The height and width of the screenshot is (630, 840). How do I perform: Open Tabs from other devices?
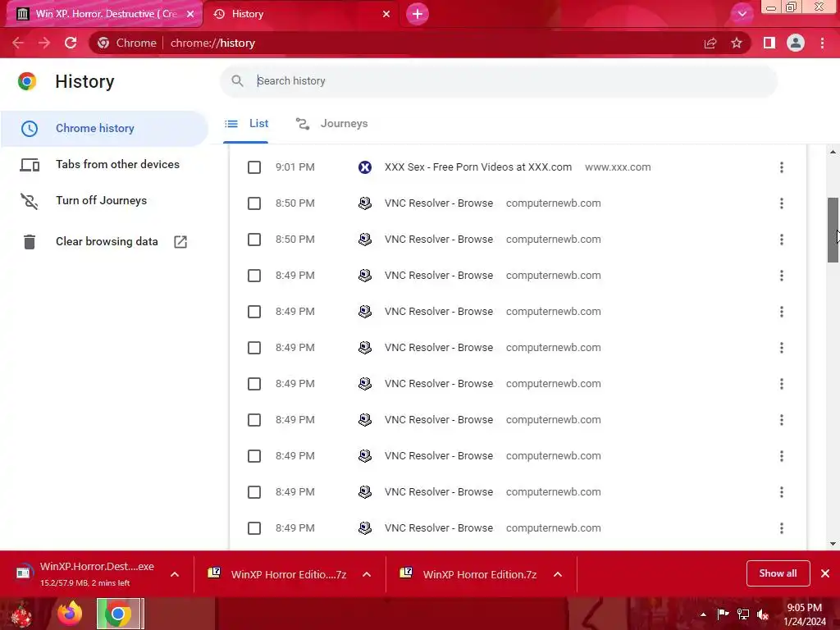point(104,164)
